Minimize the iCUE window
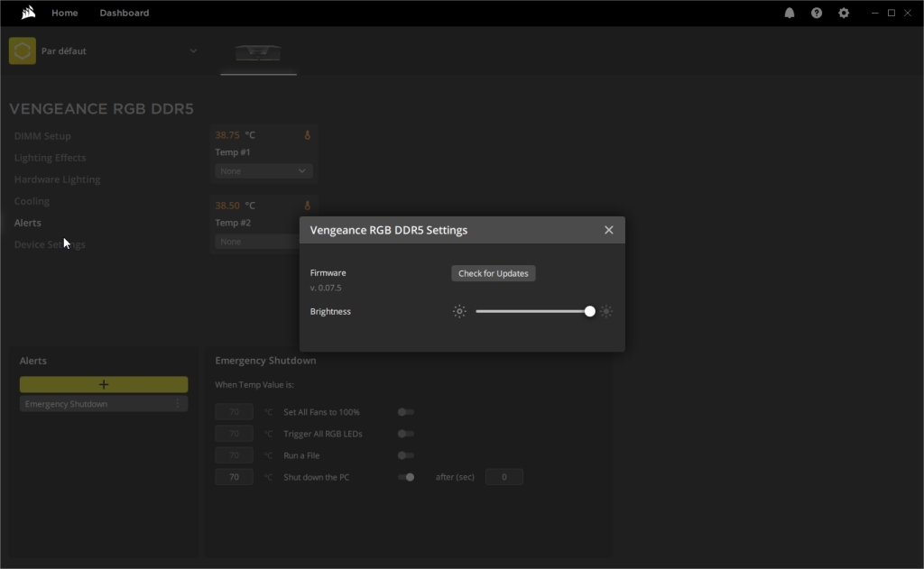This screenshot has width=924, height=569. click(x=875, y=13)
